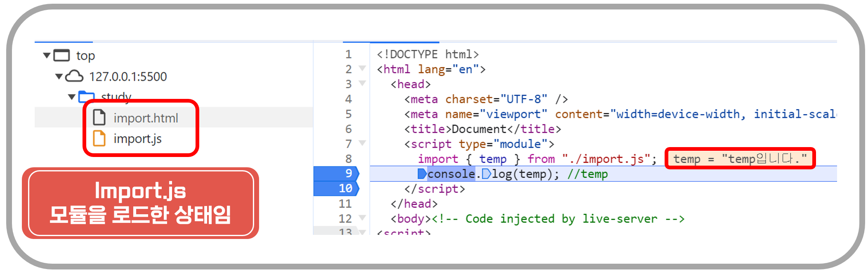Click the lang="en" attribute on line 2

pos(448,69)
